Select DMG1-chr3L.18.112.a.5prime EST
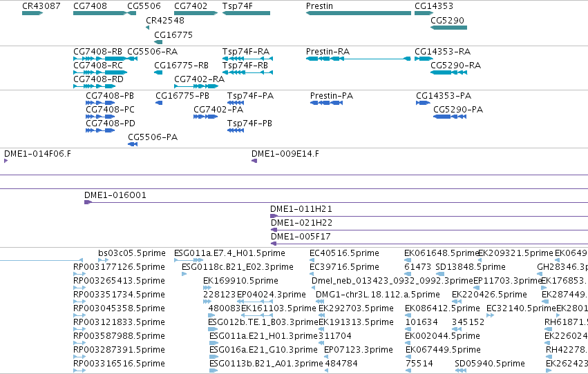This screenshot has height=374, width=588. 320,302
